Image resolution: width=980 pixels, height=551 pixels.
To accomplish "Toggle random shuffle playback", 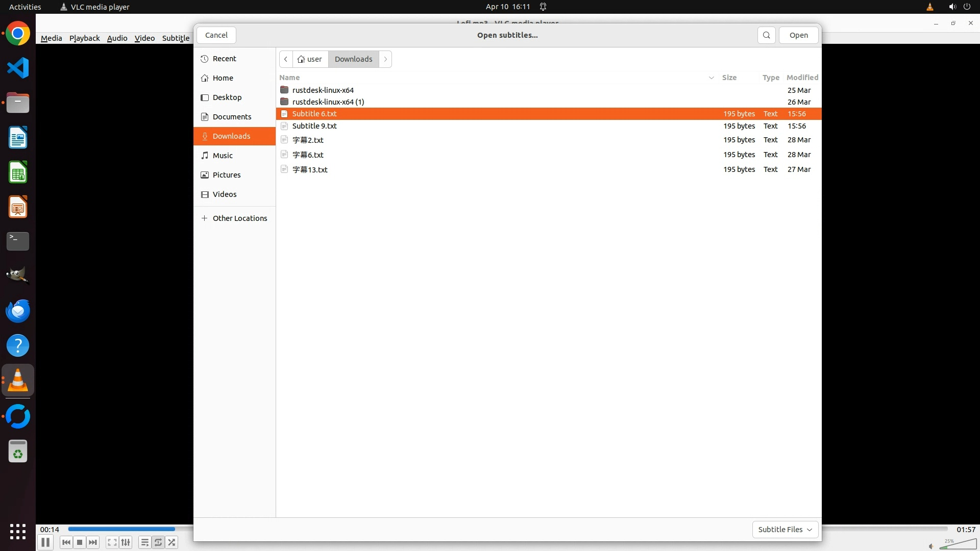I will click(x=172, y=542).
